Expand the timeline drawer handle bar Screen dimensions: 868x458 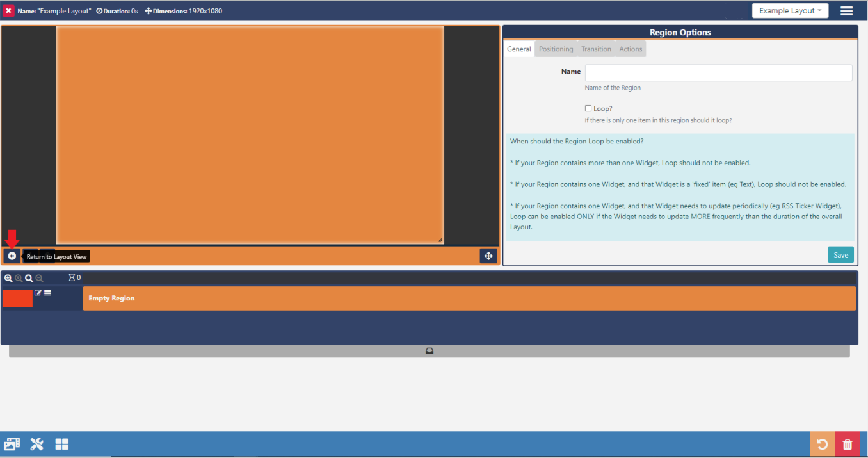point(430,351)
